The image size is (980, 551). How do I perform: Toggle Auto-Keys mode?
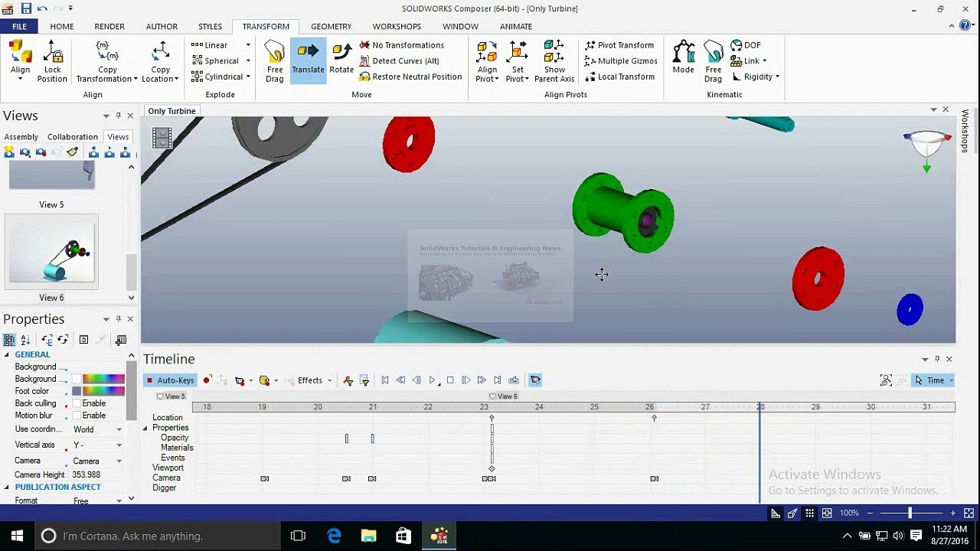pyautogui.click(x=169, y=380)
